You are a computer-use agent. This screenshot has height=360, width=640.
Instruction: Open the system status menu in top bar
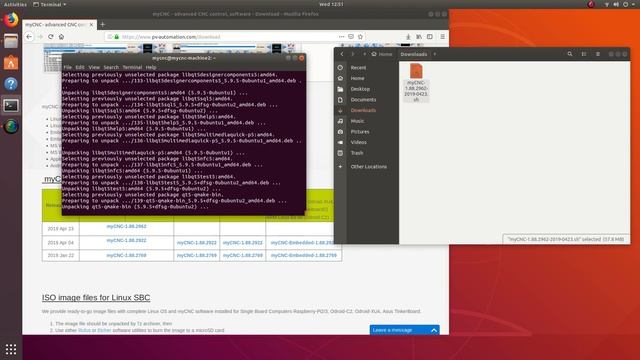click(620, 4)
